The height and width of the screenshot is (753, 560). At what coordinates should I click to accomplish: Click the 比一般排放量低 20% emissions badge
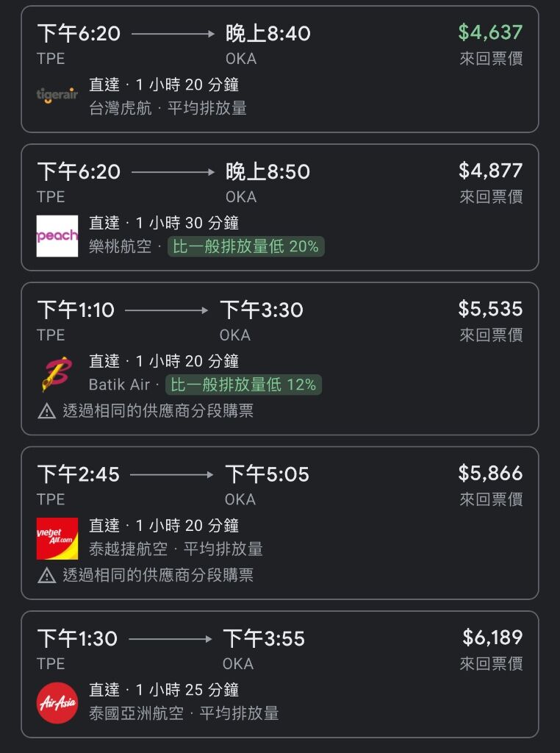[245, 246]
